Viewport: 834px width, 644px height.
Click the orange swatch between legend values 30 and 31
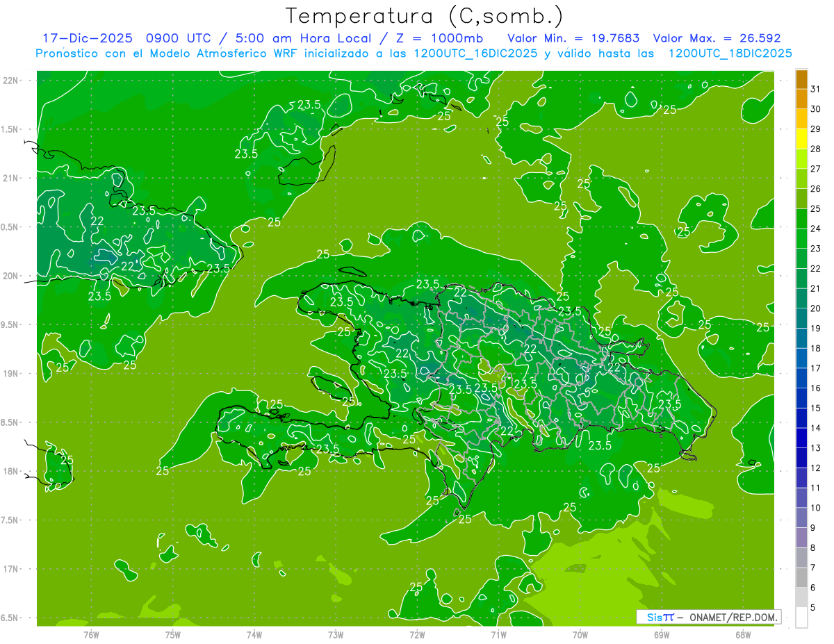pos(801,99)
